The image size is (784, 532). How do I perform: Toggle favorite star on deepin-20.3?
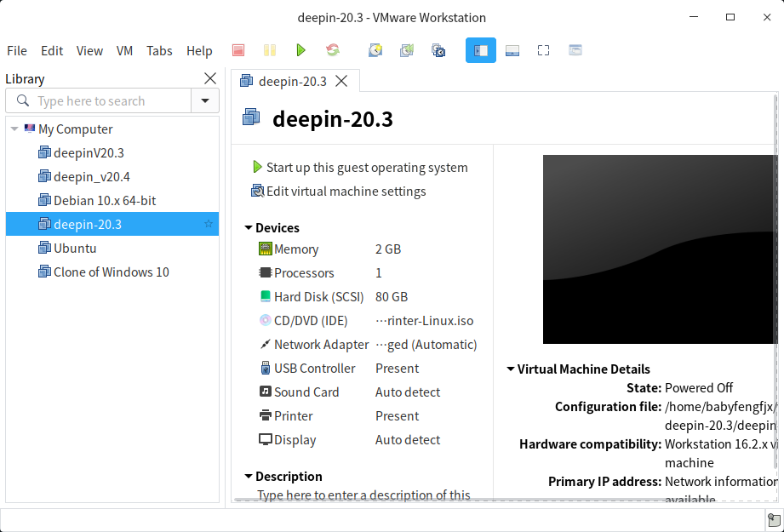click(x=208, y=225)
